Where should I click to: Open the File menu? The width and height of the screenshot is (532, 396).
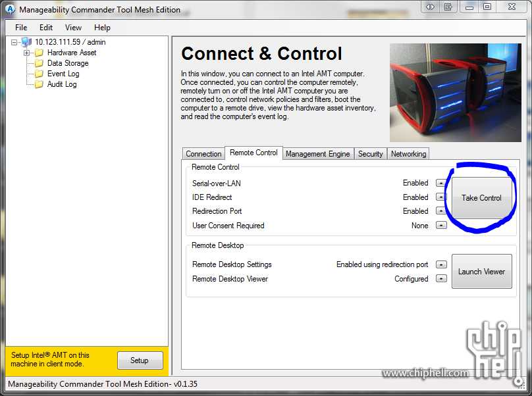click(21, 28)
